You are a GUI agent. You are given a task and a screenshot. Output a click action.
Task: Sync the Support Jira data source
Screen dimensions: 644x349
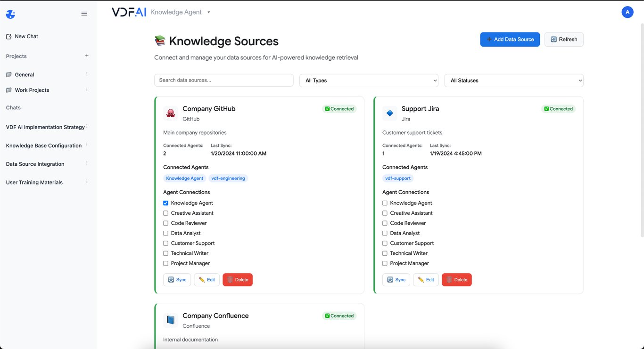(x=396, y=279)
